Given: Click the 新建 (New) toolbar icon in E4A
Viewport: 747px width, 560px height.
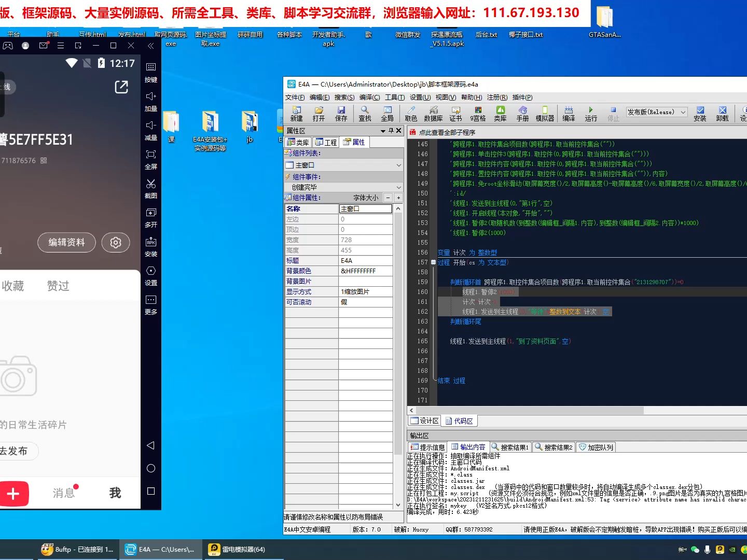Looking at the screenshot, I should (x=296, y=113).
